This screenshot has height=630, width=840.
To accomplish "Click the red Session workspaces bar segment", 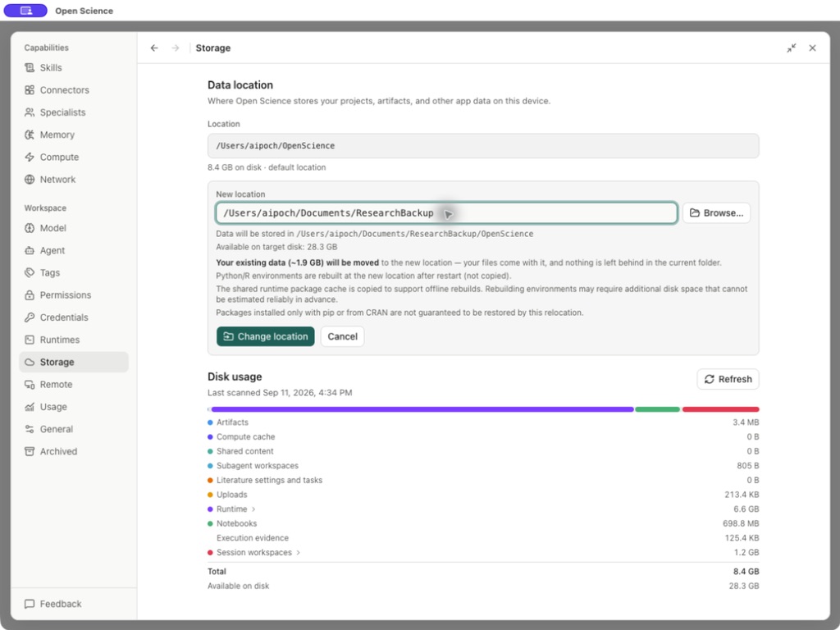I will 720,409.
